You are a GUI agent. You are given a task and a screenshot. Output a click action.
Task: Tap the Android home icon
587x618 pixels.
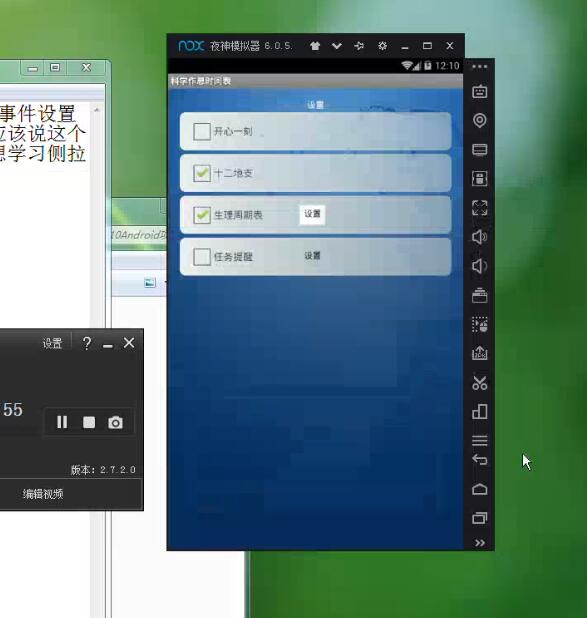[x=479, y=489]
